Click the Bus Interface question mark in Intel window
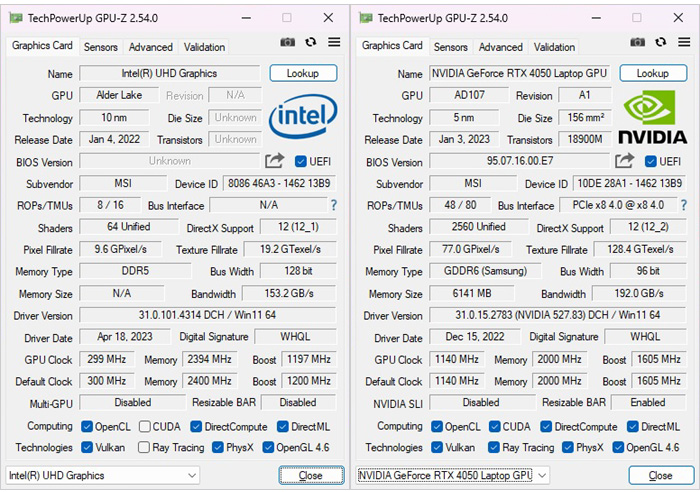Image resolution: width=700 pixels, height=492 pixels. pyautogui.click(x=333, y=205)
